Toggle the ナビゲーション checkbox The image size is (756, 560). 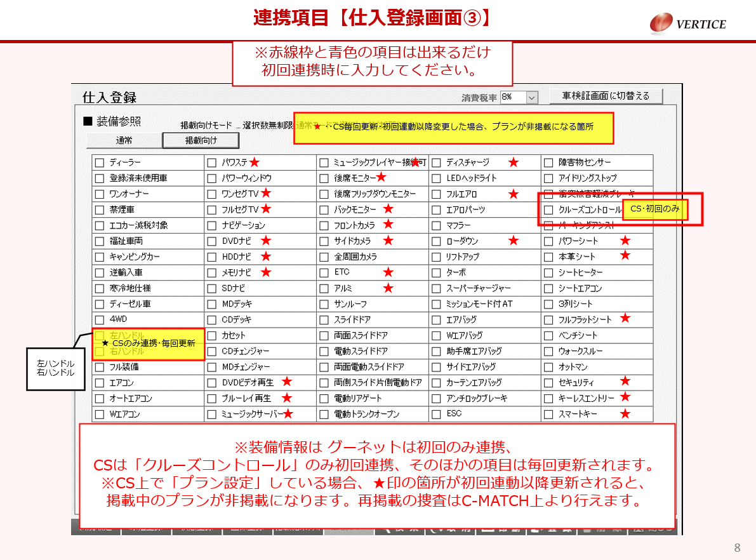212,225
